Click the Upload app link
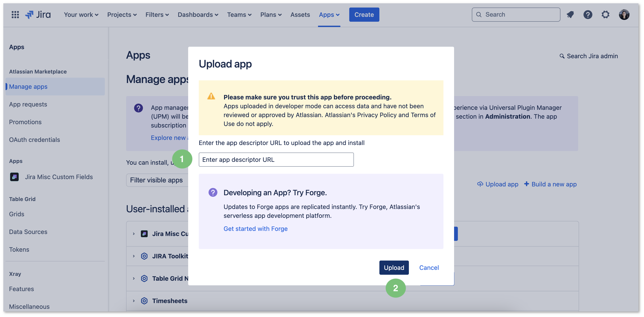The height and width of the screenshot is (317, 644). [x=498, y=184]
